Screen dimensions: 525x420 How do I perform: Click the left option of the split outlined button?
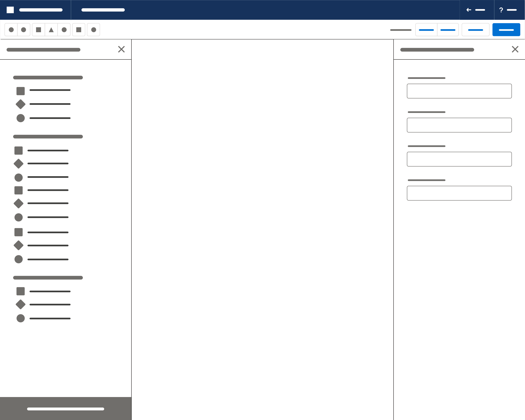click(426, 30)
